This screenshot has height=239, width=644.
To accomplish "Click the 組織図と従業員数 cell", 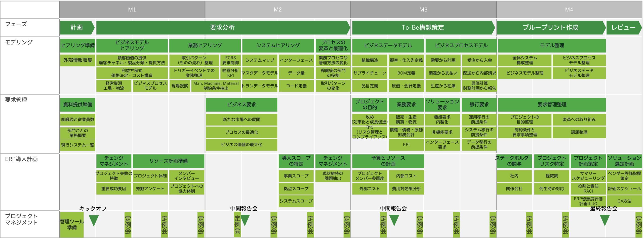I will (78, 119).
